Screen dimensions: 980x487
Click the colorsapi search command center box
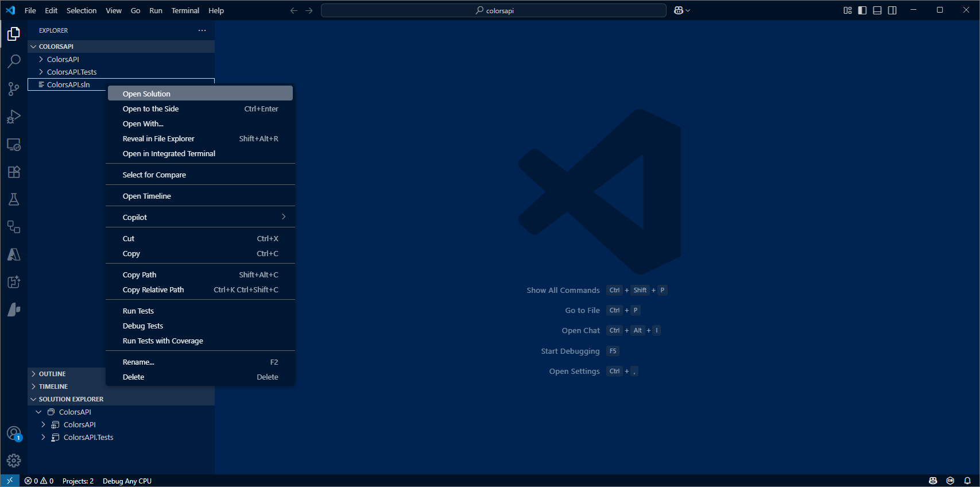point(494,10)
